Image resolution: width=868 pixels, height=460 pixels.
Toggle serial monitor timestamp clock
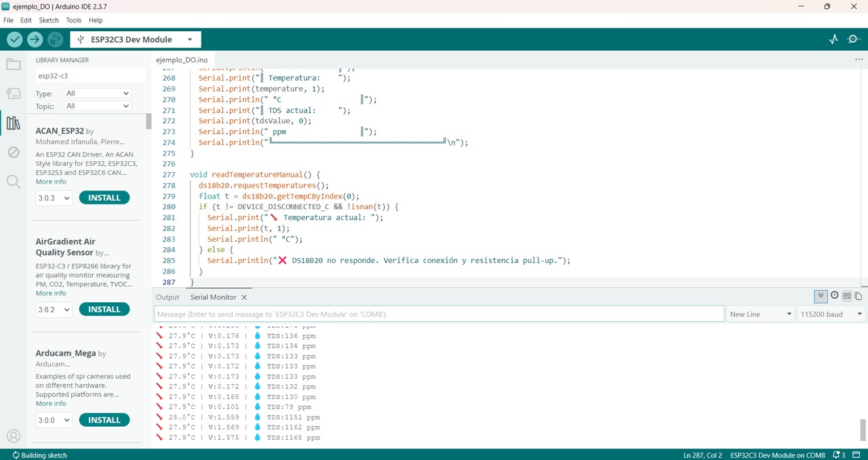(x=834, y=296)
